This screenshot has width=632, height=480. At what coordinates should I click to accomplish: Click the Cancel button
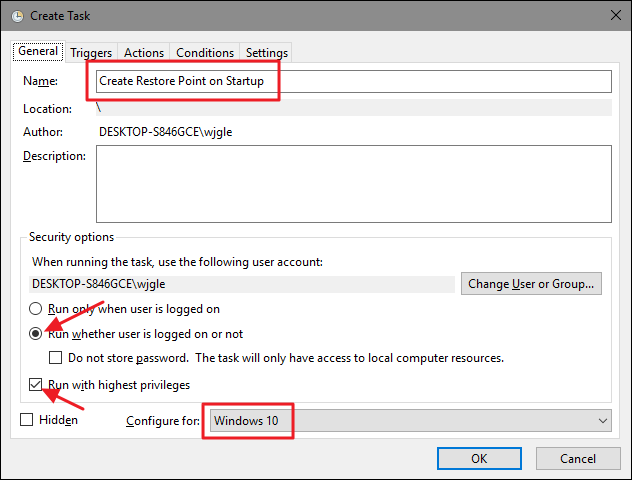578,458
